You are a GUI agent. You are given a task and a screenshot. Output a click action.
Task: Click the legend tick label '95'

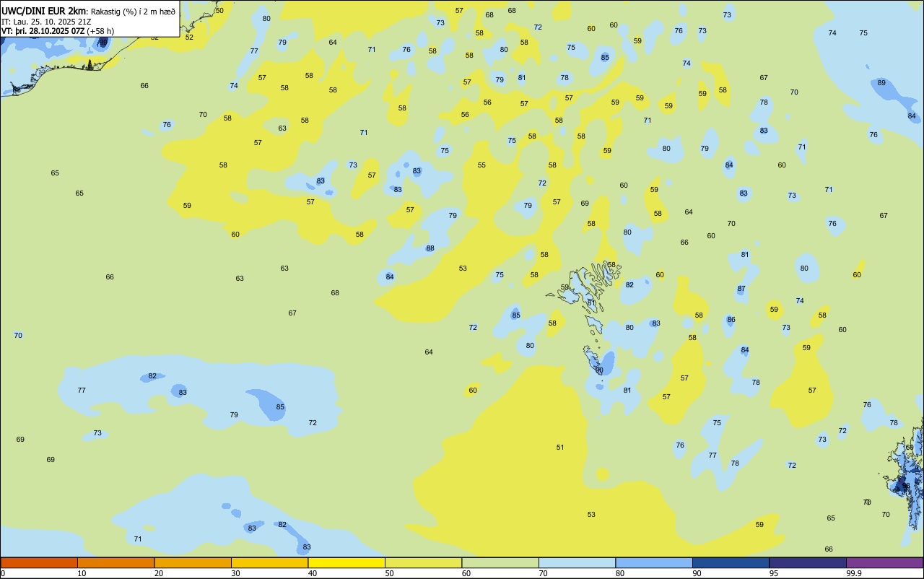(x=773, y=573)
